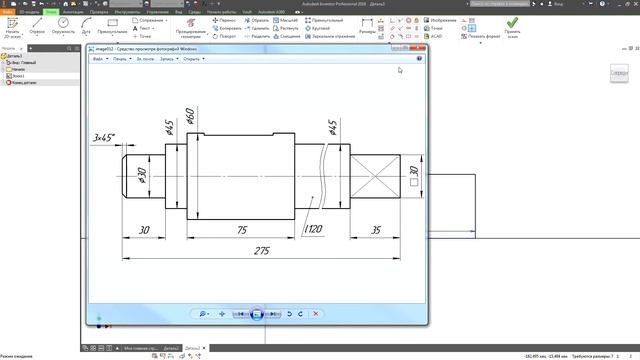This screenshot has width=640, height=360.
Task: Open the zoom magnifier in photo viewer
Action: 204,314
